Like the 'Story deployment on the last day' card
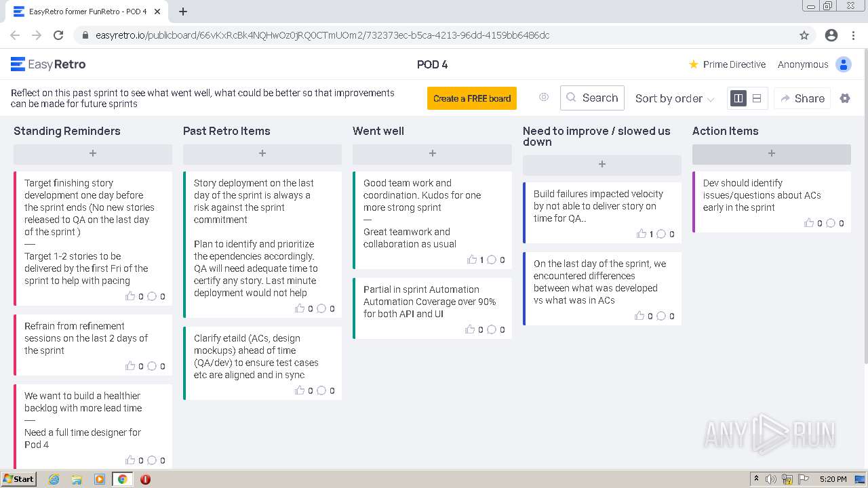The image size is (868, 488). 300,308
